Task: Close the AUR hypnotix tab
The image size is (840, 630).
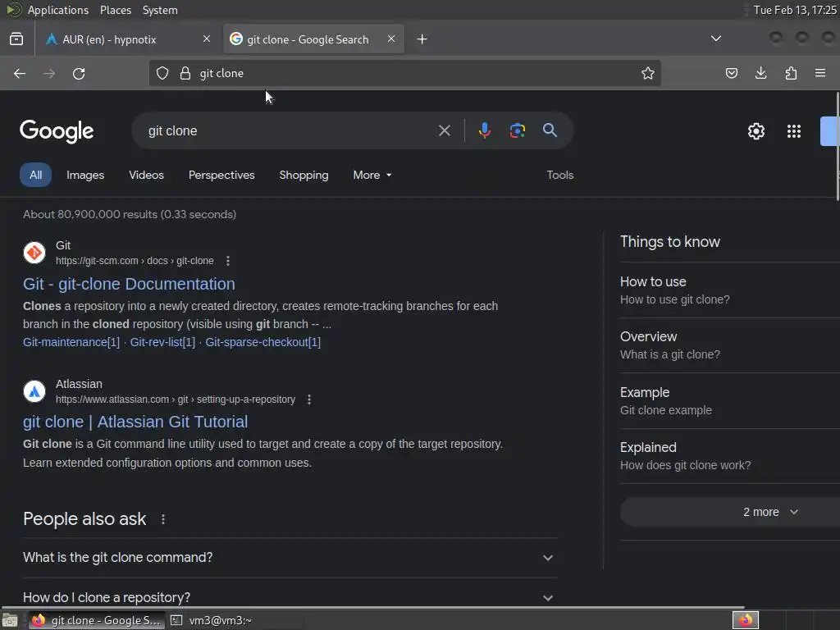Action: point(207,39)
